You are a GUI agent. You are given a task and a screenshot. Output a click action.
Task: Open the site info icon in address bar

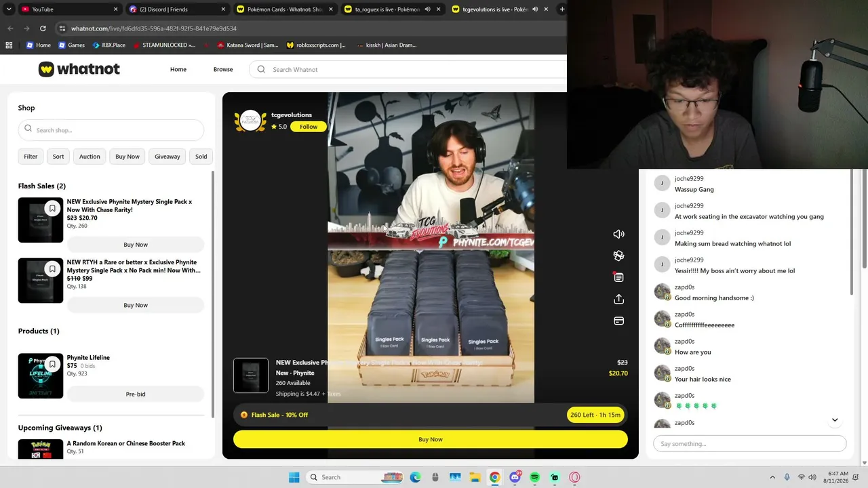click(62, 28)
